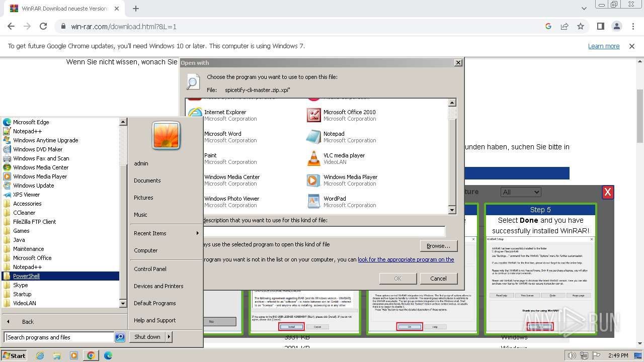This screenshot has width=644, height=362.
Task: Open Microsoft Edge from the Start menu list
Action: point(31,122)
